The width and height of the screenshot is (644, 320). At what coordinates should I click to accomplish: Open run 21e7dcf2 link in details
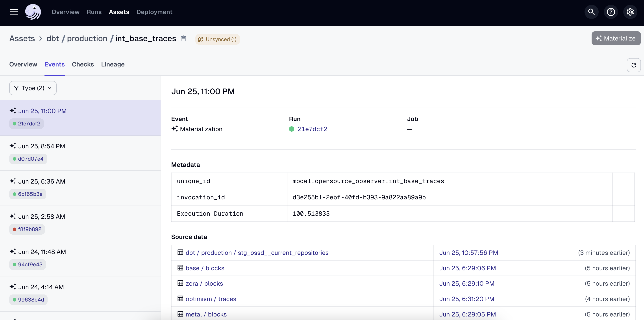coord(312,129)
